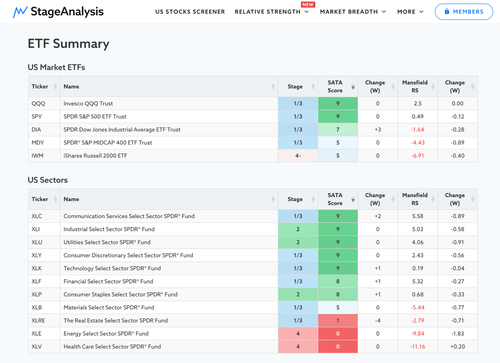
Task: Click SPDR Dow Jones Industrial Average ETF Trust
Action: pos(122,130)
